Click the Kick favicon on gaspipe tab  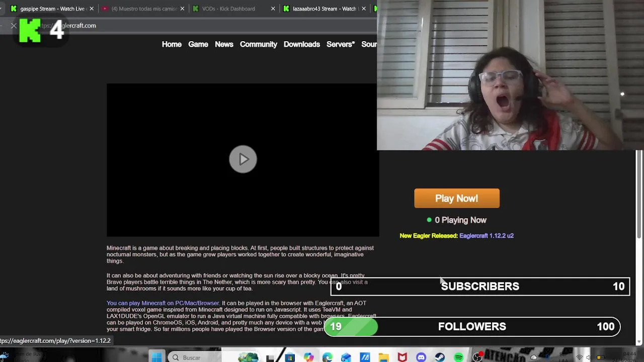[14, 9]
